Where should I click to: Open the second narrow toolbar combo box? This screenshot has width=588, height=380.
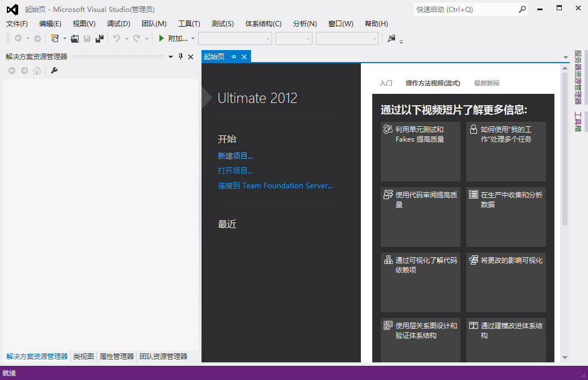click(x=294, y=38)
